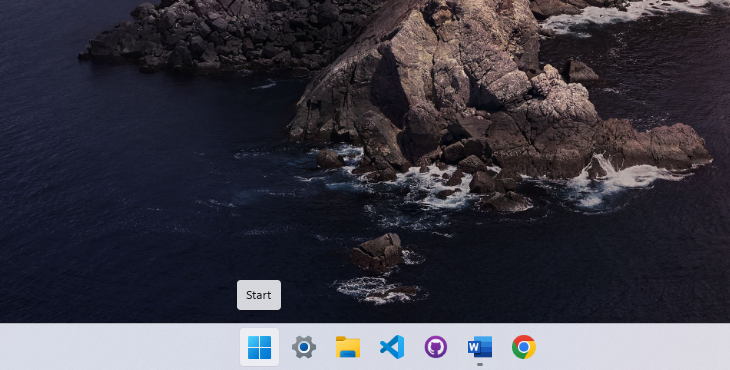Open the Windows Start menu
The image size is (730, 370).
(x=259, y=347)
